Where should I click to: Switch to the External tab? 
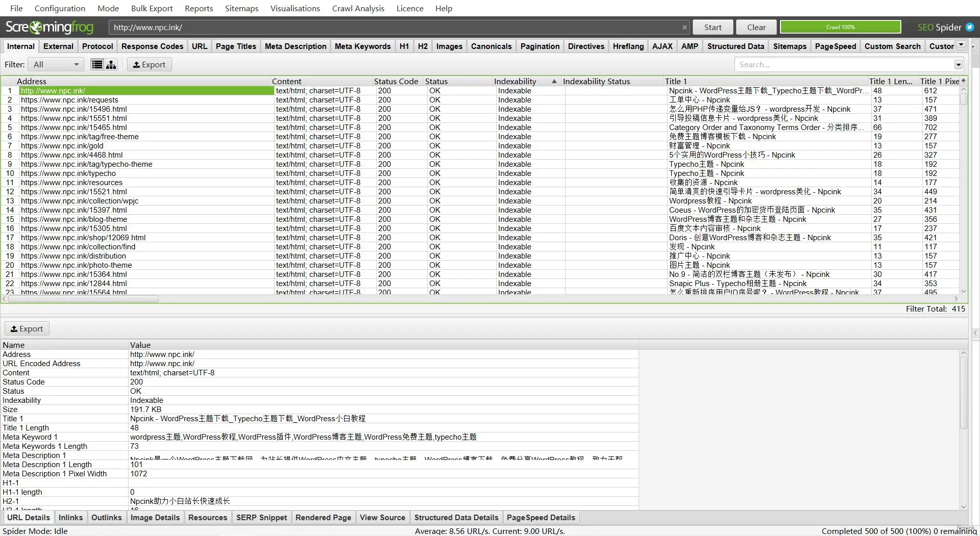tap(58, 46)
